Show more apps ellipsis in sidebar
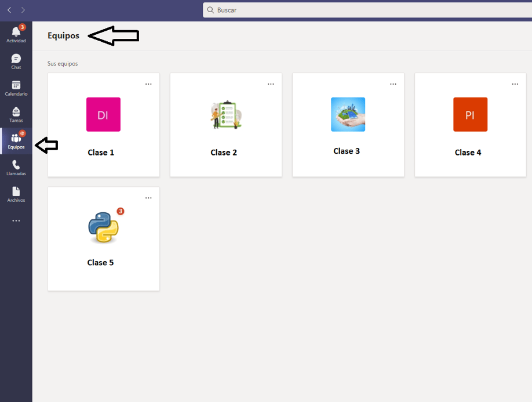This screenshot has width=532, height=402. tap(16, 220)
